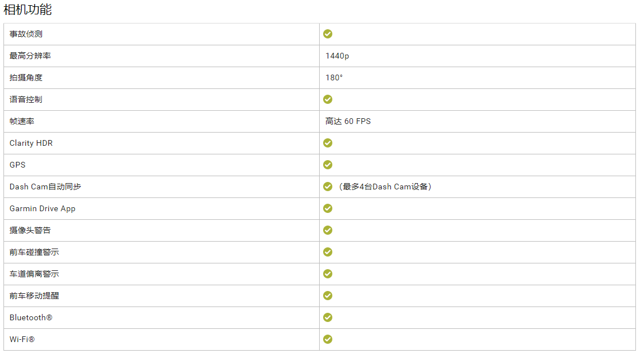Click the 前车碰撞警示 checkmark icon

(x=328, y=252)
